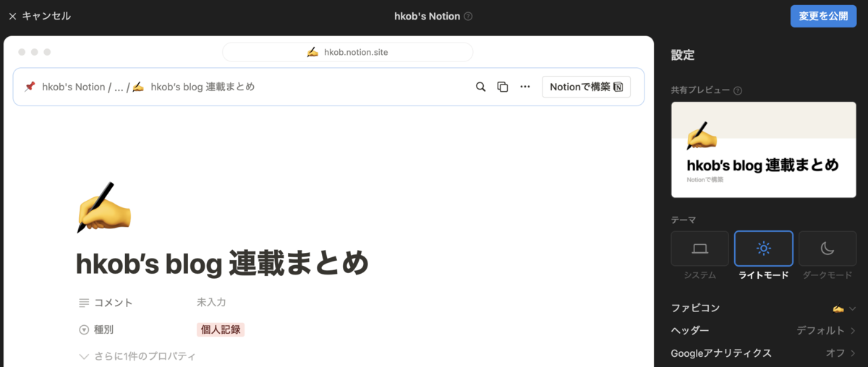Click the text-lines icon beside コメント
Screen dimensions: 868x367
coord(84,303)
